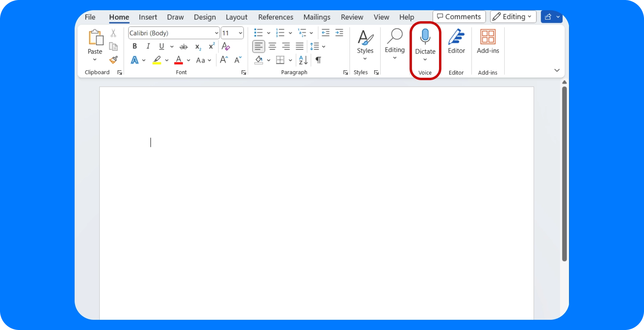Switch to the Insert tab
Image resolution: width=644 pixels, height=330 pixels.
pos(148,17)
